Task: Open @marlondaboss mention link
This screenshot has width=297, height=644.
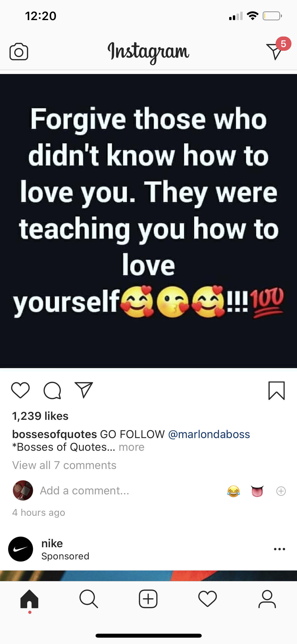Action: [x=209, y=434]
